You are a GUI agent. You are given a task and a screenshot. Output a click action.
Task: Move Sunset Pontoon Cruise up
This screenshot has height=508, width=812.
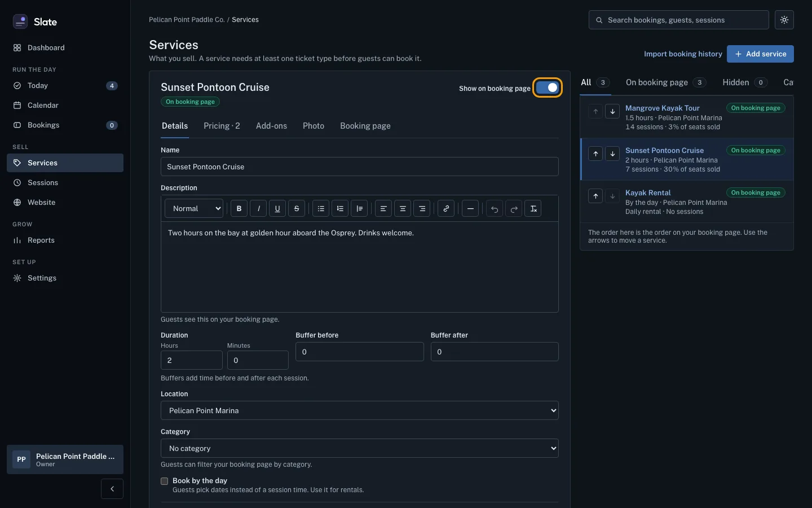coord(595,154)
